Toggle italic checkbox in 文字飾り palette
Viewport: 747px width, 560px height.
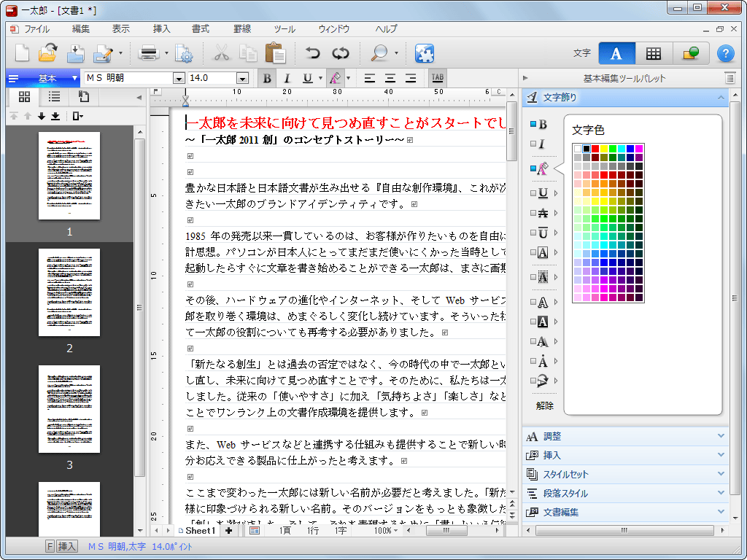[x=533, y=144]
